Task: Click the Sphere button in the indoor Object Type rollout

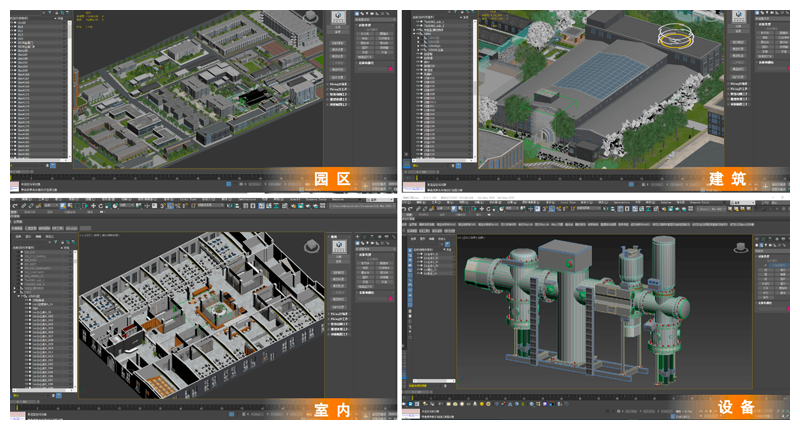Action: (365, 268)
